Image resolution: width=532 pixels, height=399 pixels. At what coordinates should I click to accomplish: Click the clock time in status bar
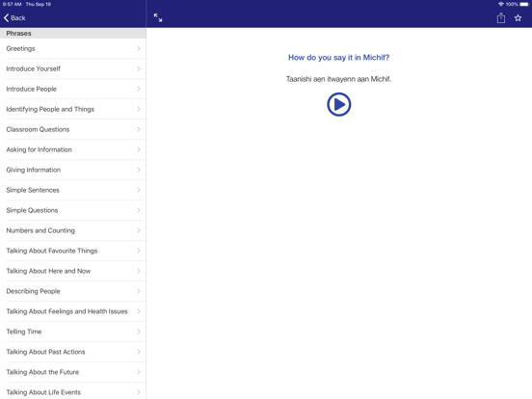(13, 5)
